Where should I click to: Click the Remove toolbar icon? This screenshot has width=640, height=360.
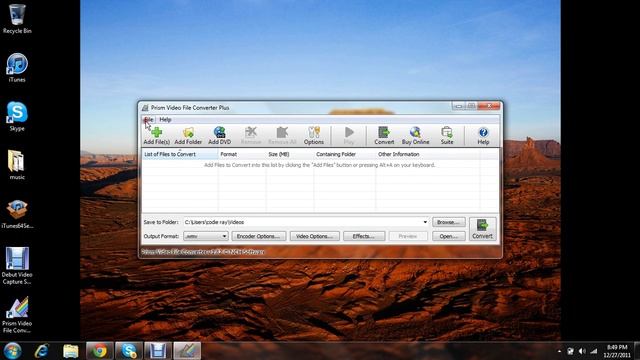click(251, 136)
